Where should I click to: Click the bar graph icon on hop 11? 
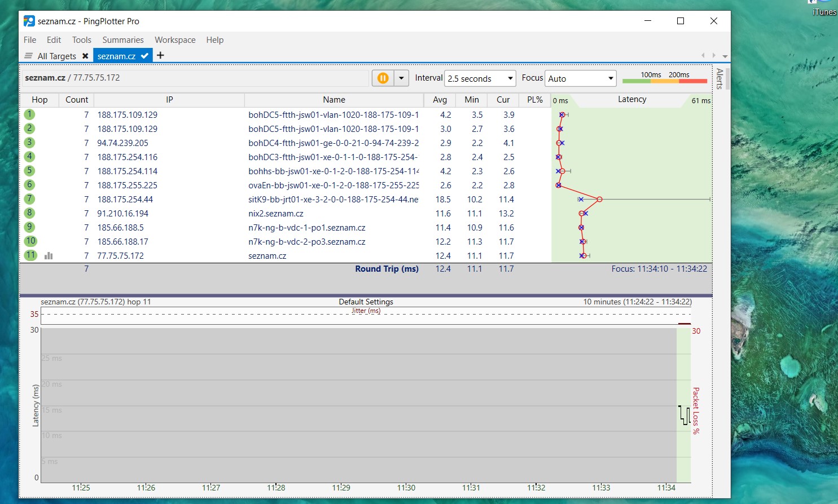pos(49,256)
